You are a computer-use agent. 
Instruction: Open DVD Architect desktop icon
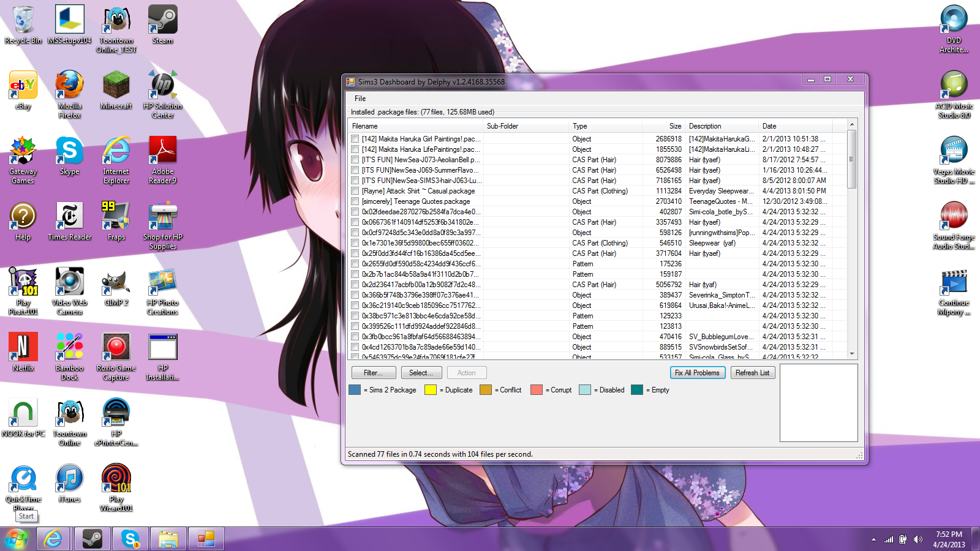click(954, 29)
